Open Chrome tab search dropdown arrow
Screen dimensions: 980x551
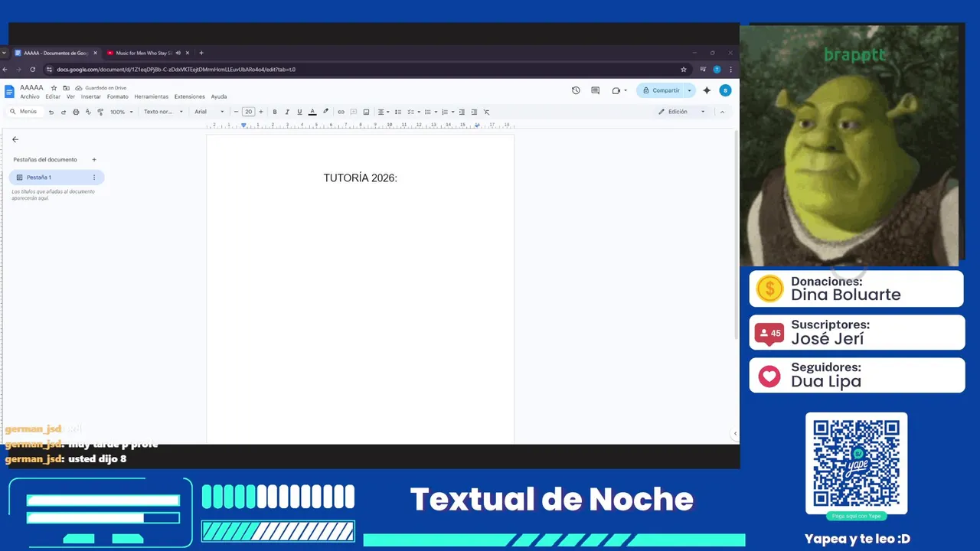tap(4, 53)
